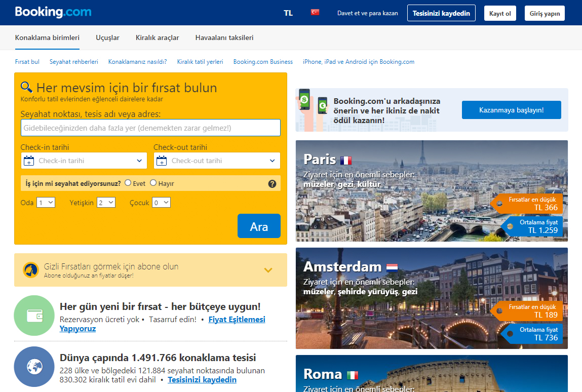
Task: Click the Italian flag next to Roma
Action: pos(352,375)
